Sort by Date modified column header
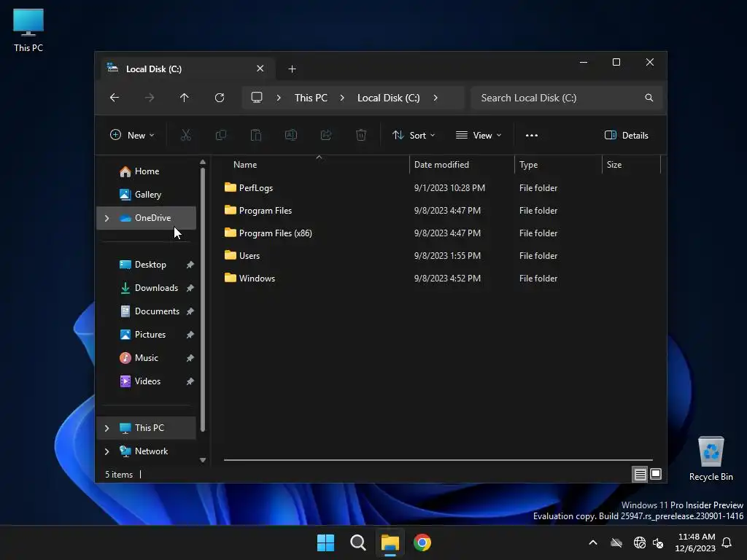Viewport: 747px width, 560px height. (462, 165)
